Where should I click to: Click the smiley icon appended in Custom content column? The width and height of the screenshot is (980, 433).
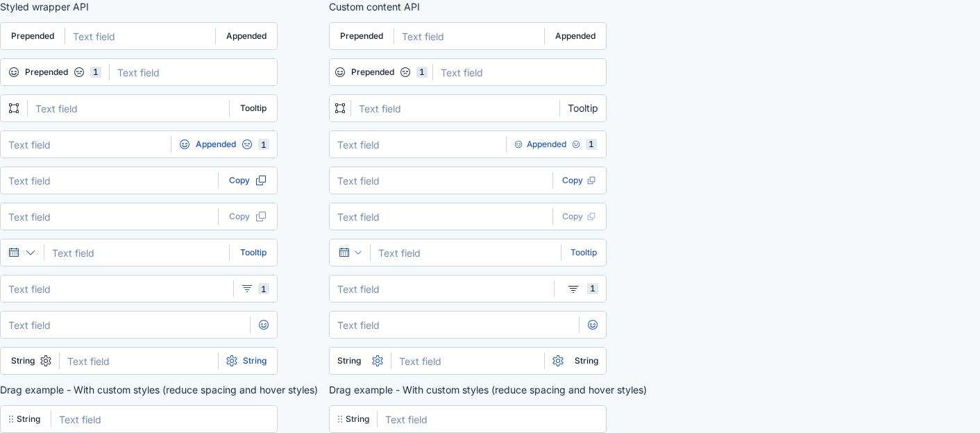coord(593,325)
